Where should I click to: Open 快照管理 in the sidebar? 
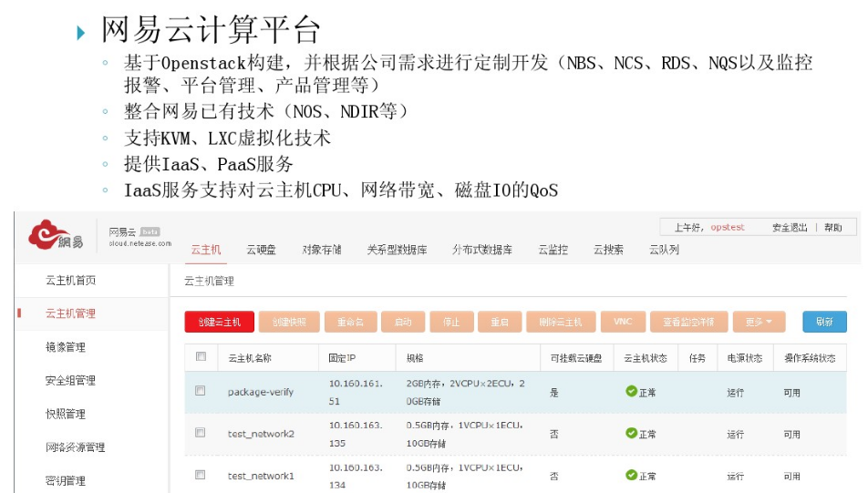[66, 414]
